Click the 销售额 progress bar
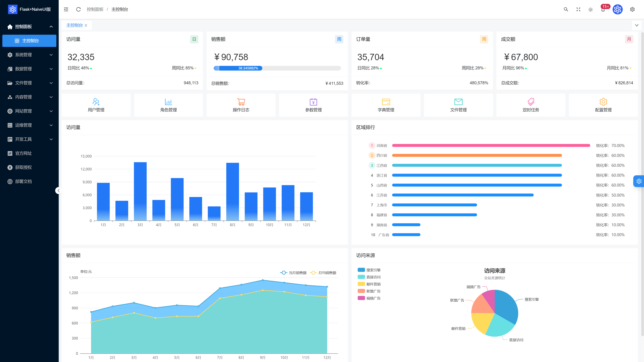644x362 pixels. (277, 68)
